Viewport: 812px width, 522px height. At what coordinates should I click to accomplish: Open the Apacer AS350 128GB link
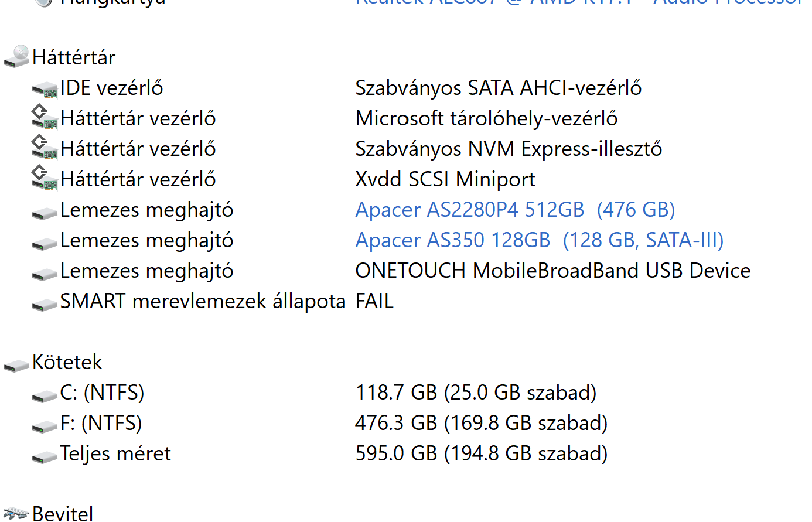point(539,240)
